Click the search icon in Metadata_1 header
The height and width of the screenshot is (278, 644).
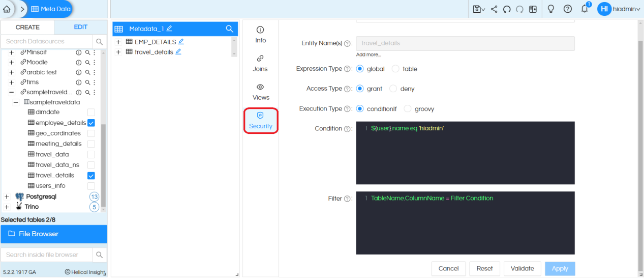[x=230, y=29]
